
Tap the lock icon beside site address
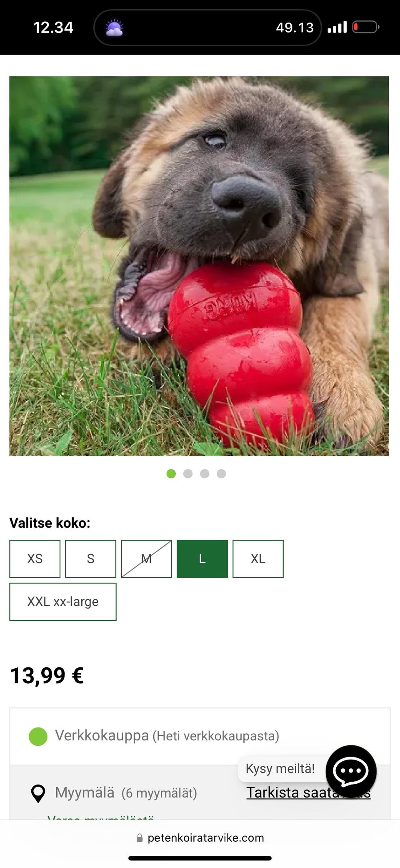[x=140, y=838]
